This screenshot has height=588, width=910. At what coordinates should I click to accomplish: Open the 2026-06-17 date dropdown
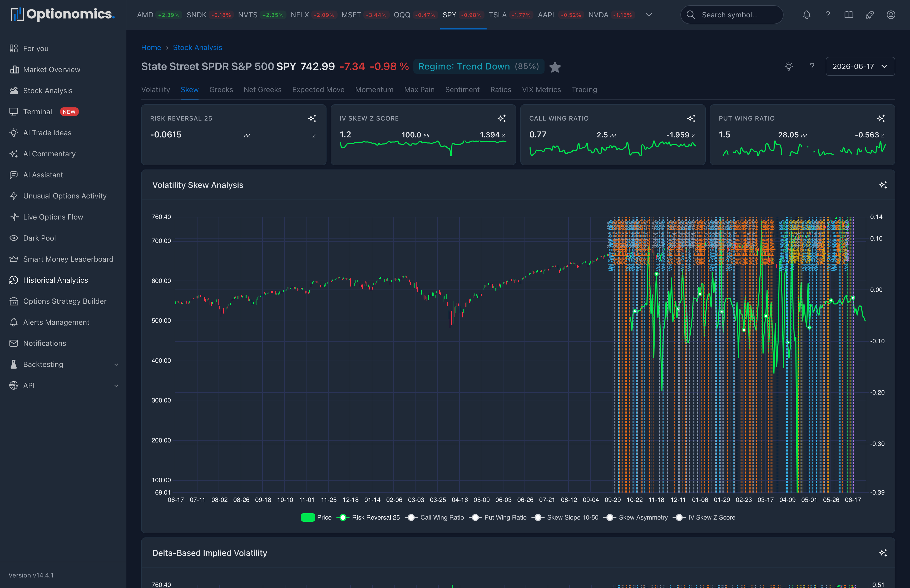coord(860,66)
